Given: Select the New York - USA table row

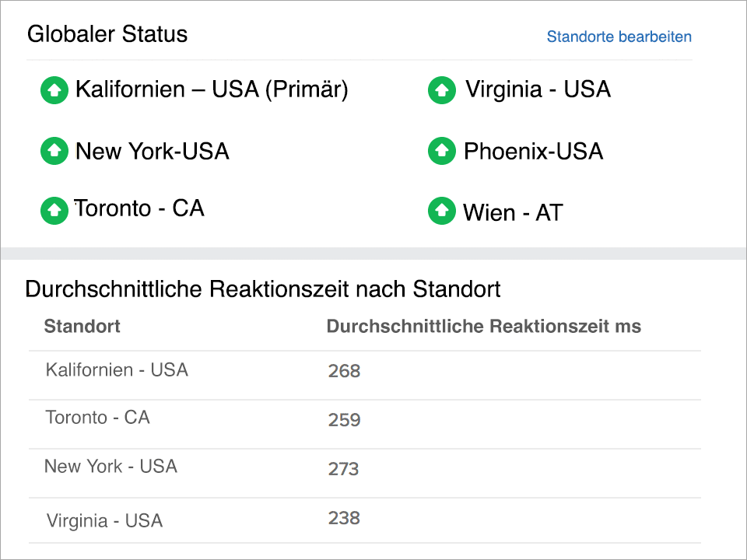Looking at the screenshot, I should [x=110, y=467].
